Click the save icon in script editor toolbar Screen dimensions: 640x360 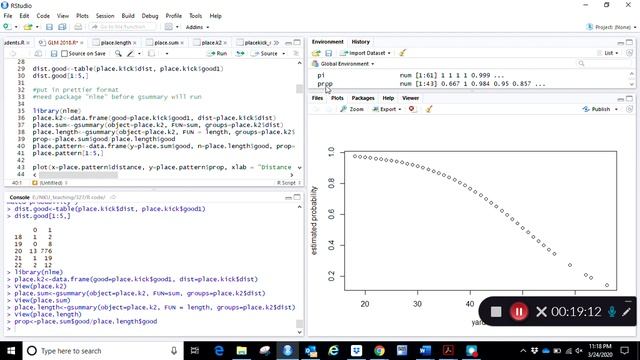click(54, 53)
